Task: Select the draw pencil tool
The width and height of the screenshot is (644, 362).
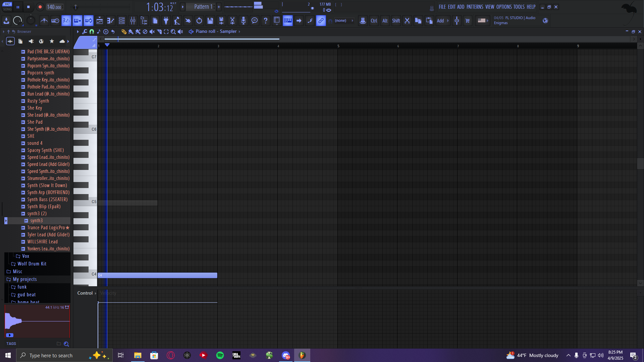Action: click(x=124, y=32)
